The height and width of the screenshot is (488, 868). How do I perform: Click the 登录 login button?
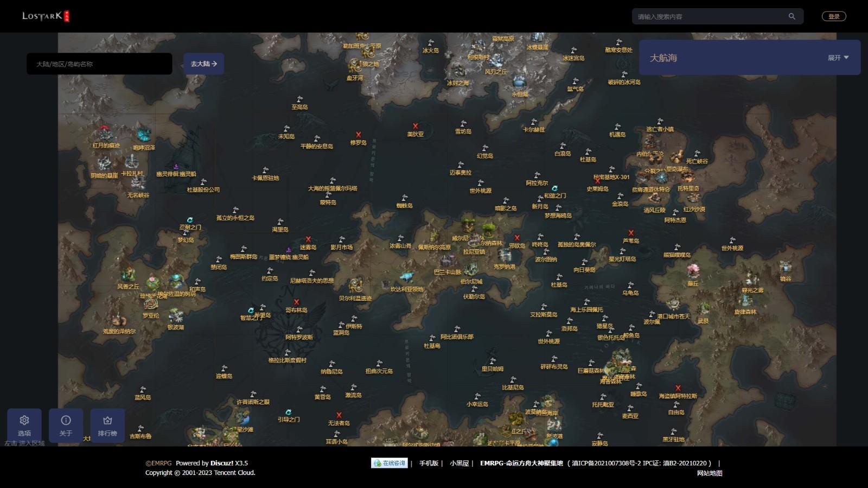click(x=834, y=16)
